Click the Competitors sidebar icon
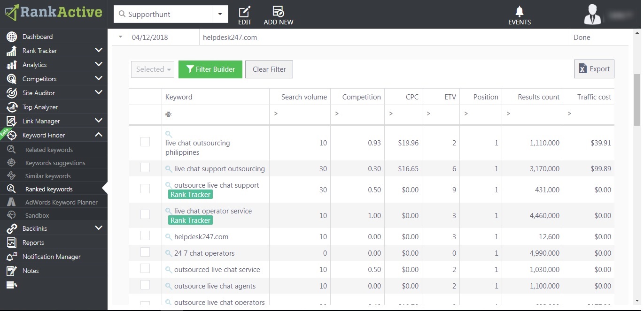Screen dimensions: 644x311 click(x=12, y=79)
